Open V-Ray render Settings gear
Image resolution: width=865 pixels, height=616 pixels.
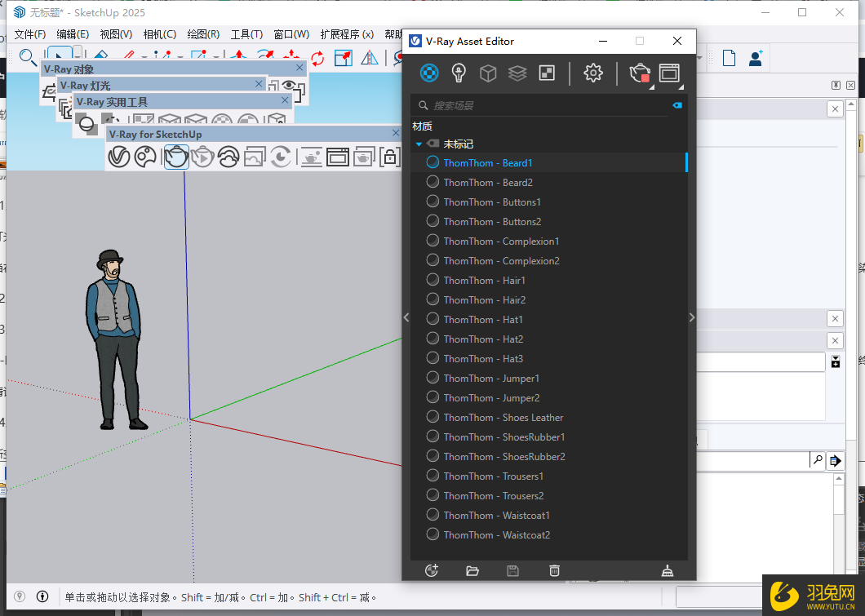[x=593, y=73]
